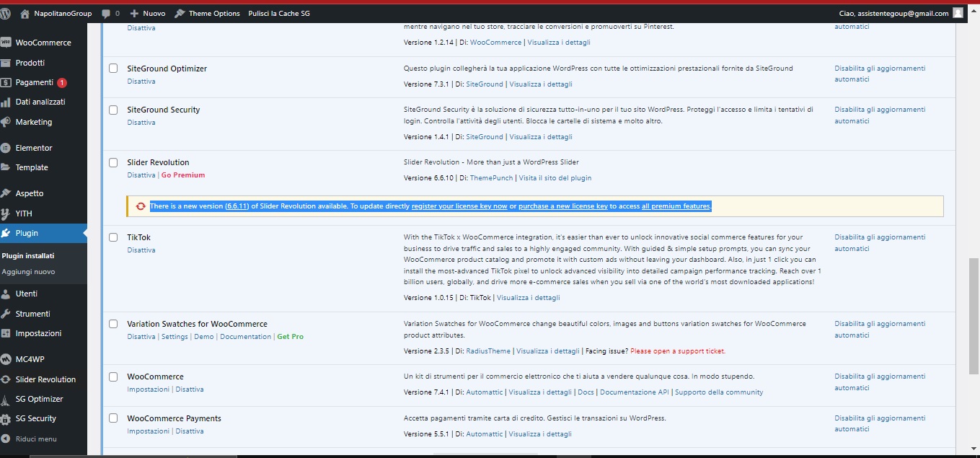
Task: Open the version 6.6.11 link in update notice
Action: pyautogui.click(x=237, y=206)
